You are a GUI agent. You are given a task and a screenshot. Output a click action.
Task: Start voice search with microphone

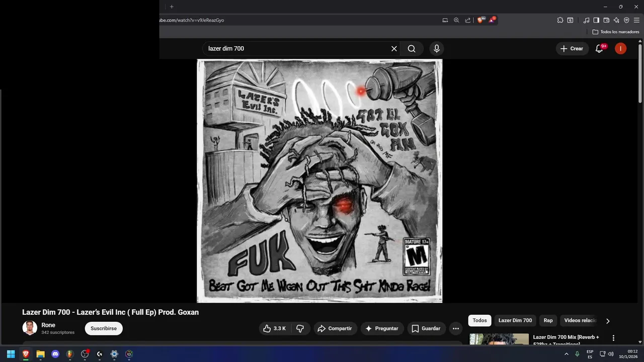pyautogui.click(x=437, y=49)
